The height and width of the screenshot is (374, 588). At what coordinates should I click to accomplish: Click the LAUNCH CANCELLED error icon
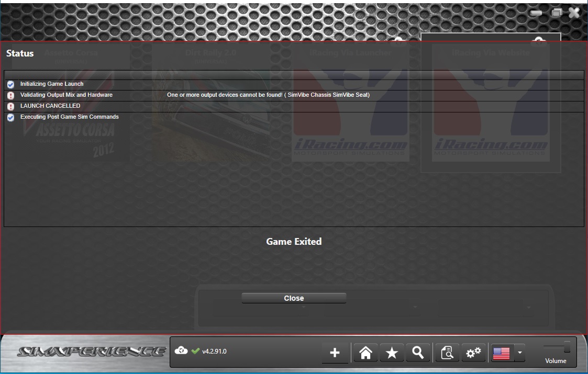click(x=11, y=106)
